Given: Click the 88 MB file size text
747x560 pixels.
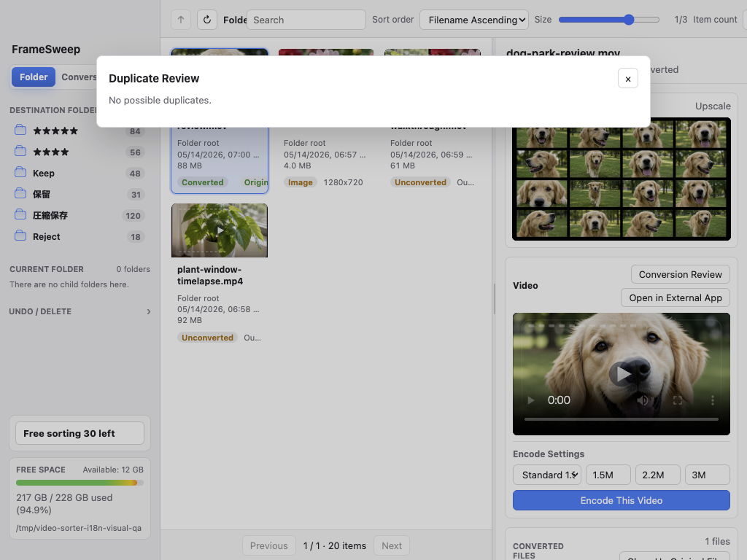Looking at the screenshot, I should tap(190, 166).
